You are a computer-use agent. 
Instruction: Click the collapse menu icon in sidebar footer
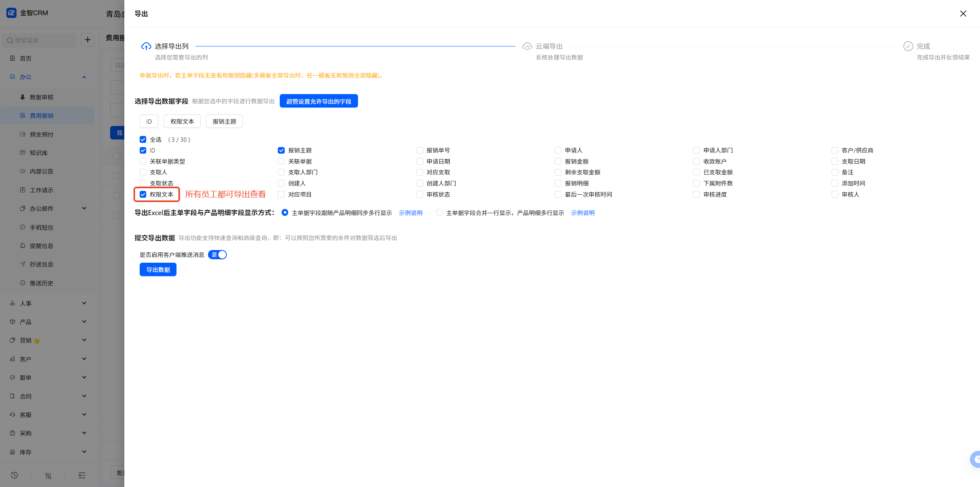pos(82,475)
